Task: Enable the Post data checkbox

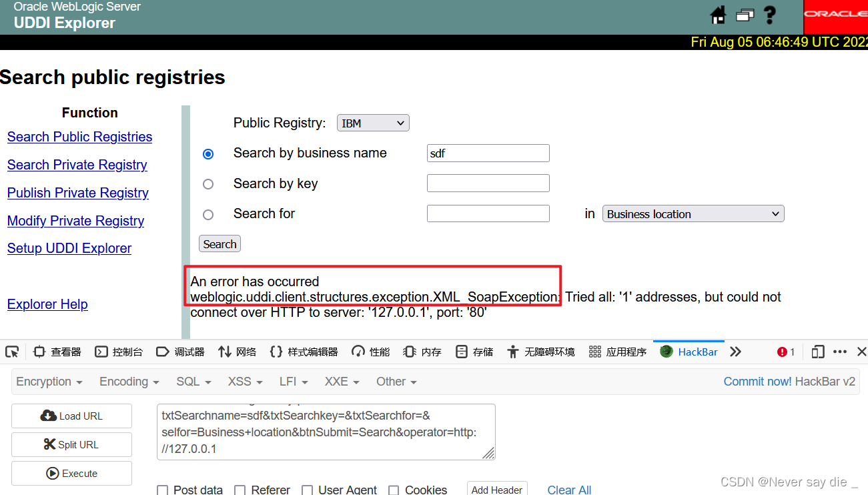Action: tap(162, 490)
